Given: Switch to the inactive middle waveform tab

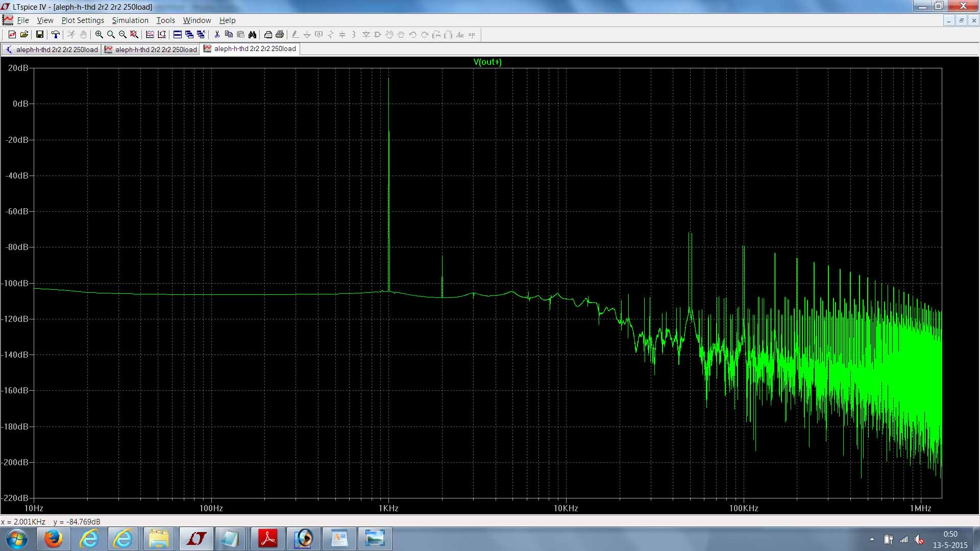Looking at the screenshot, I should click(151, 49).
